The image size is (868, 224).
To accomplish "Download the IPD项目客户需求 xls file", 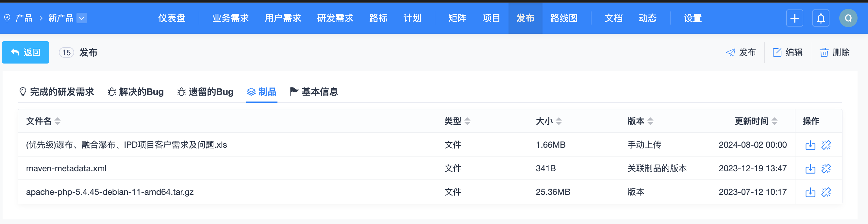I will tap(810, 145).
